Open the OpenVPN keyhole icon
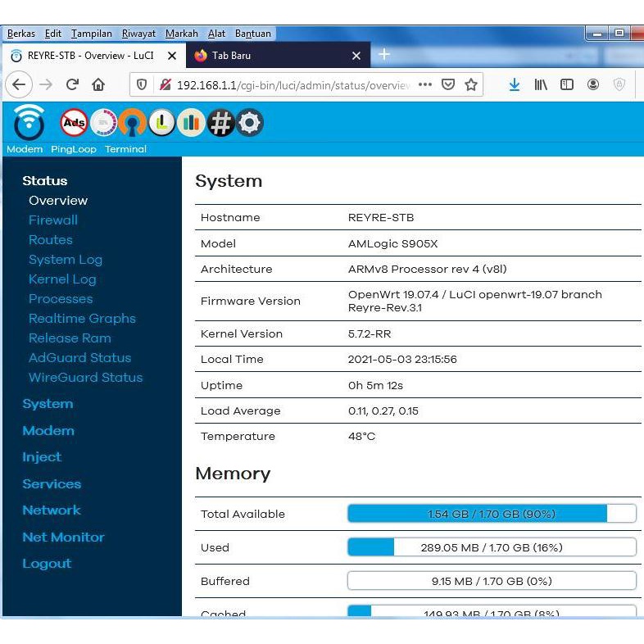The width and height of the screenshot is (644, 644). [x=133, y=123]
